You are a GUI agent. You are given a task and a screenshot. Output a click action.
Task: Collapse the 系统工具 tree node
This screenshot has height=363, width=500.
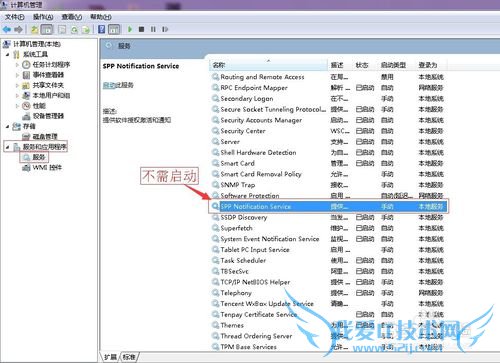pyautogui.click(x=7, y=54)
